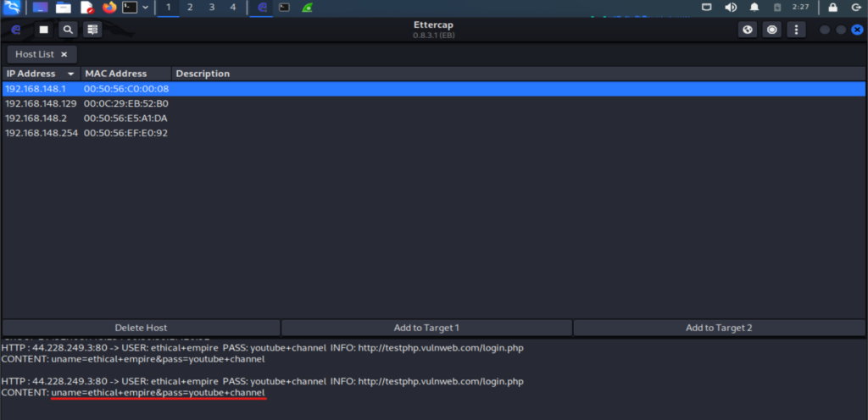Screen dimensions: 868x420
Task: Switch to workspace 2
Action: point(189,8)
